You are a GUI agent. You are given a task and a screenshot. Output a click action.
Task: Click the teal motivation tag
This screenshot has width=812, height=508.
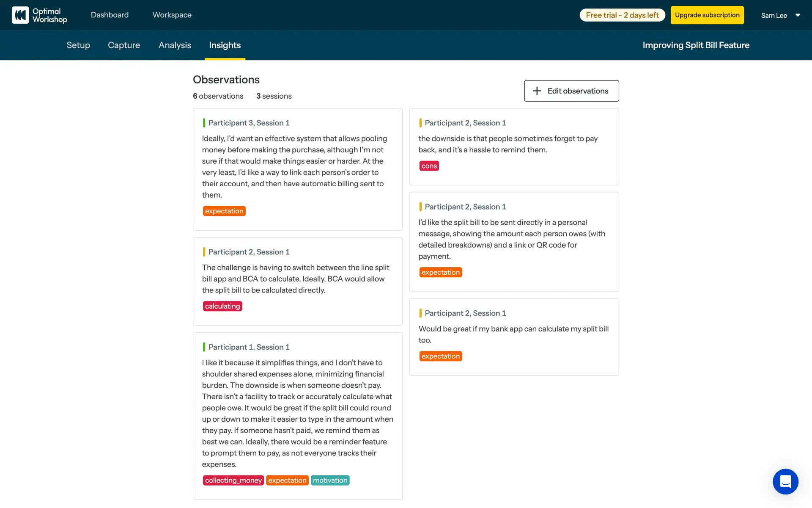[330, 480]
